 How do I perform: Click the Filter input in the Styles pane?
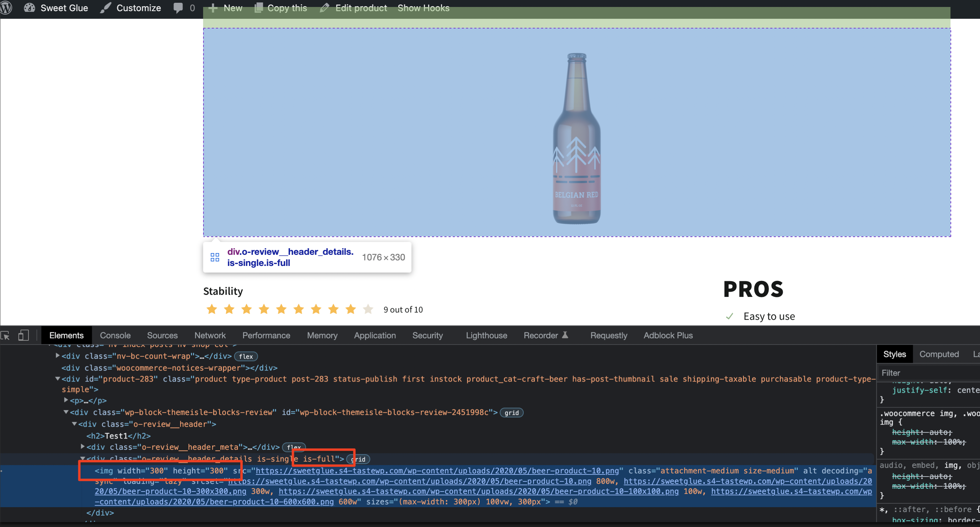(928, 372)
